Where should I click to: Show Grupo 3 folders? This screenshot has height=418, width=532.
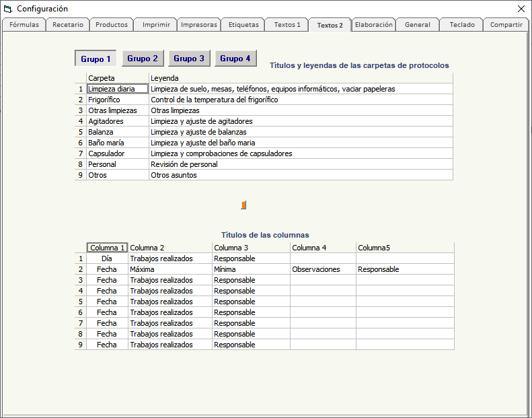189,59
